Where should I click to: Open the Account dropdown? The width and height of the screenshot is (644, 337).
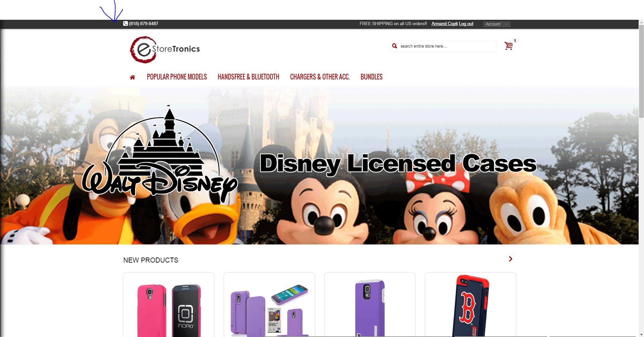[x=497, y=24]
